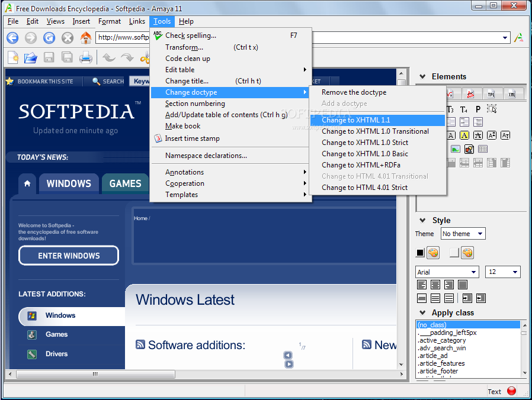Click Insert time stamp
Screen dimensions: 532x400
pos(230,138)
